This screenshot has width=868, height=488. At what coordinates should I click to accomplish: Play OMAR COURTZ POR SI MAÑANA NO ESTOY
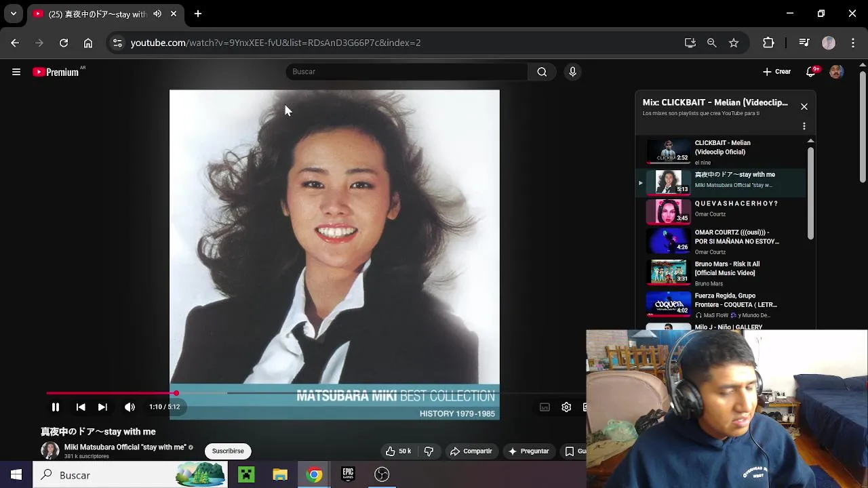(x=721, y=241)
